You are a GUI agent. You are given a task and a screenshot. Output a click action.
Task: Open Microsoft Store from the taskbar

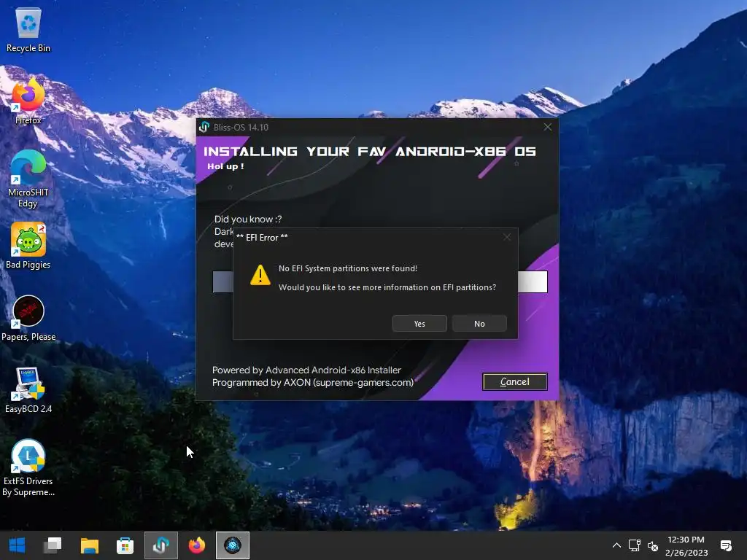[125, 545]
